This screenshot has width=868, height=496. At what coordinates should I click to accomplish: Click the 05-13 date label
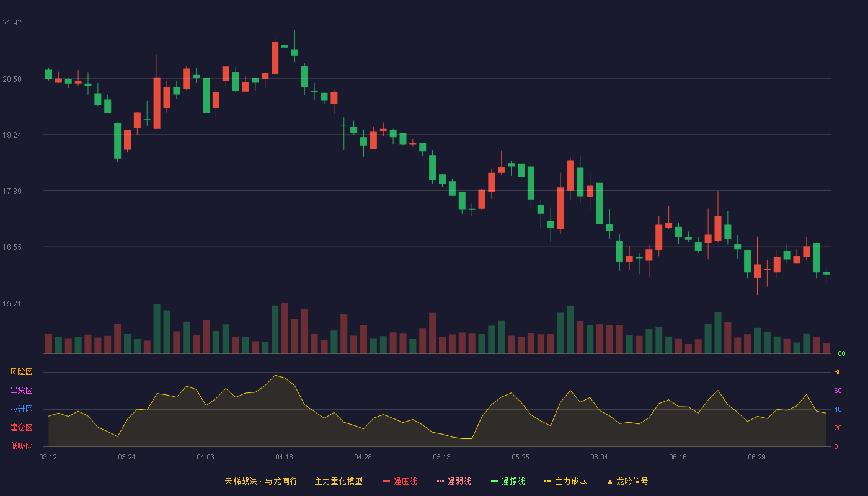click(x=441, y=457)
